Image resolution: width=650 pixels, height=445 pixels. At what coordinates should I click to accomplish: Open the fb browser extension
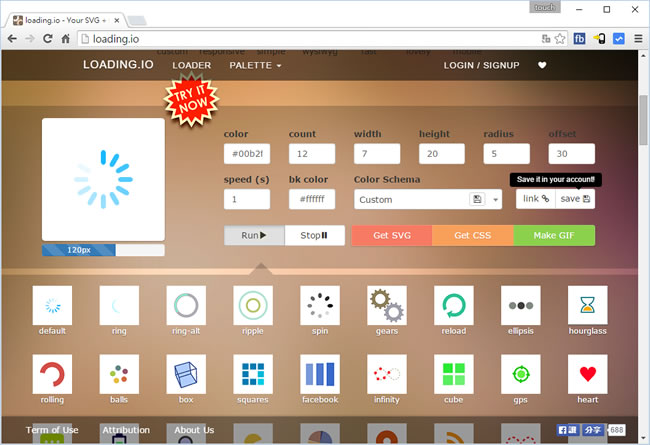click(x=579, y=39)
